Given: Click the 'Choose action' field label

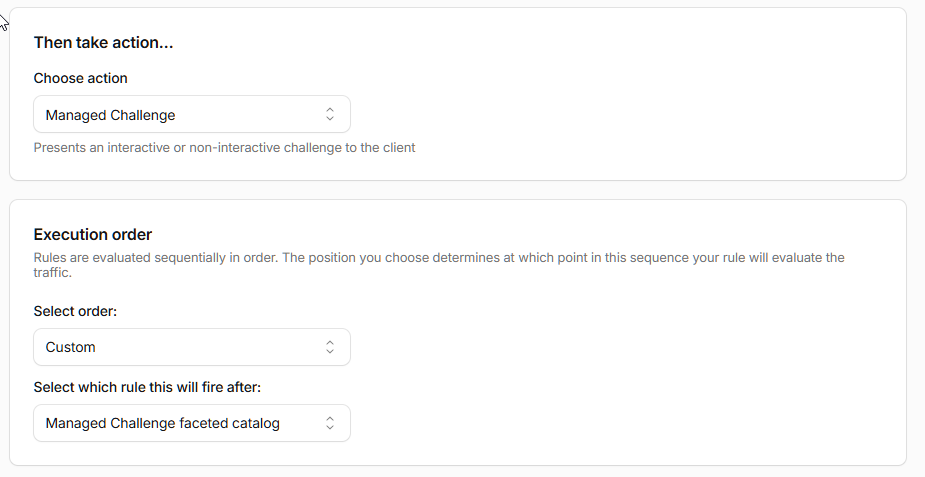Looking at the screenshot, I should point(80,78).
